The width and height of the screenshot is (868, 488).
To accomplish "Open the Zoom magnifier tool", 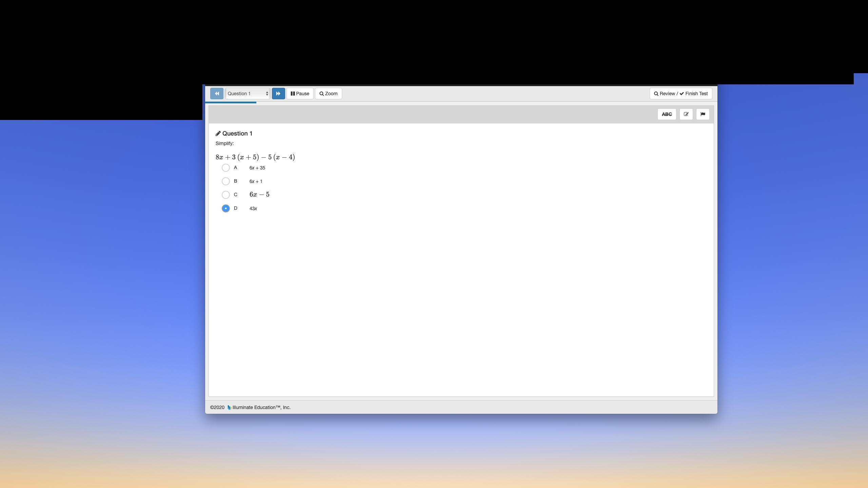I will point(328,94).
